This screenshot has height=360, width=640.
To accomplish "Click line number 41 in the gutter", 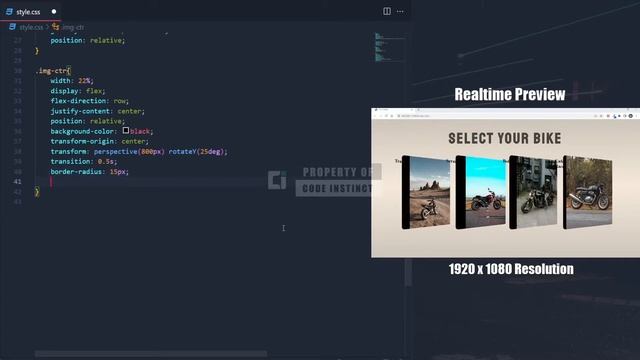I will pyautogui.click(x=18, y=182).
